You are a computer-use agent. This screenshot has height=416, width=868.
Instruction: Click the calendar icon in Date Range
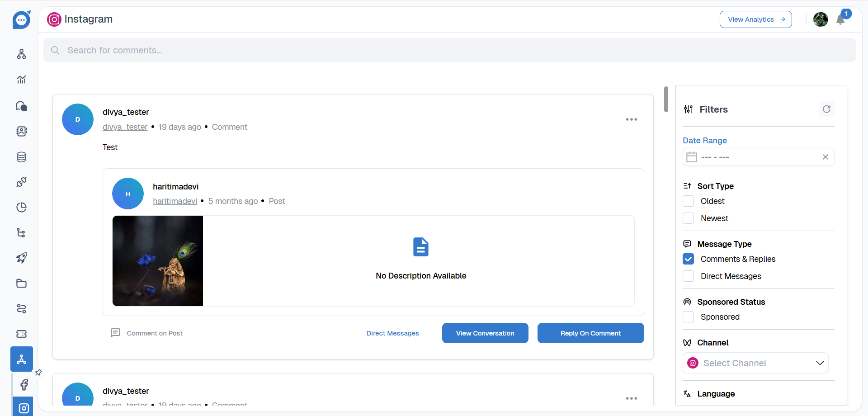point(692,157)
